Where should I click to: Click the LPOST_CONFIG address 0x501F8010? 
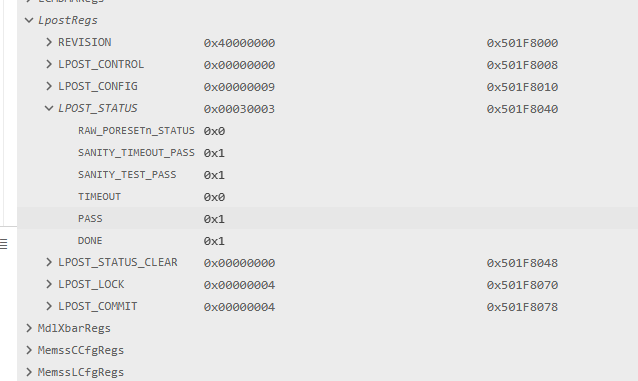pyautogui.click(x=522, y=87)
